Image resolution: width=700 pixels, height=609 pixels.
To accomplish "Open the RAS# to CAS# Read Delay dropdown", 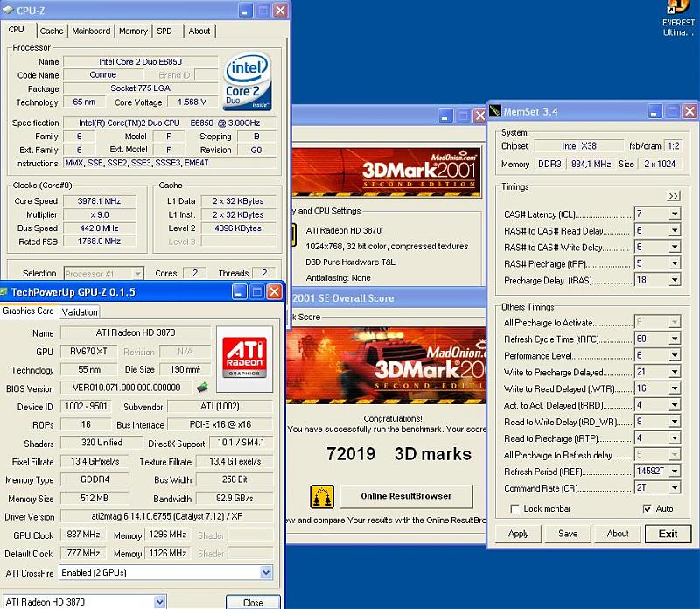I will point(675,230).
